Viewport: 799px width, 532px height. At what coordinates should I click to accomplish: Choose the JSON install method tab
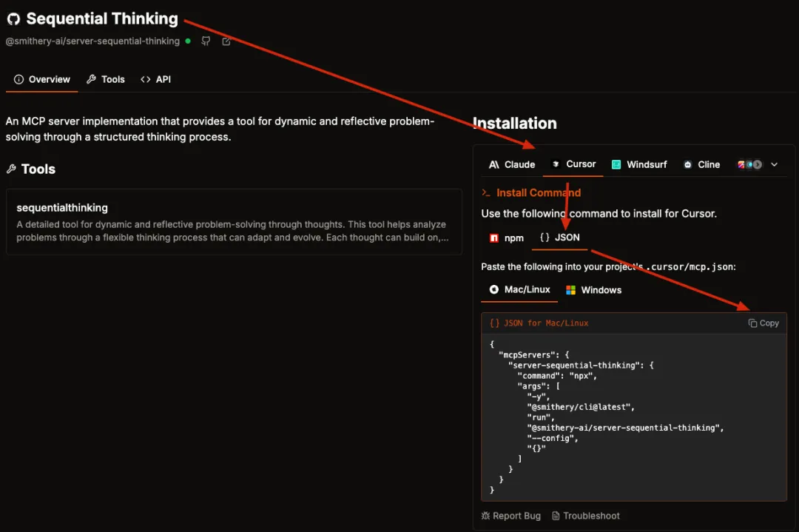(x=559, y=238)
